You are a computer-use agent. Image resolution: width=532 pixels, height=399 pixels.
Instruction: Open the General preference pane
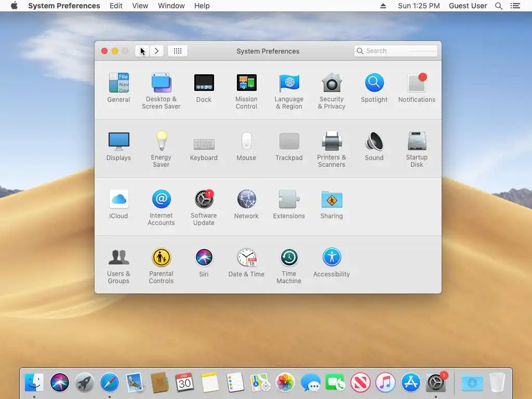118,87
